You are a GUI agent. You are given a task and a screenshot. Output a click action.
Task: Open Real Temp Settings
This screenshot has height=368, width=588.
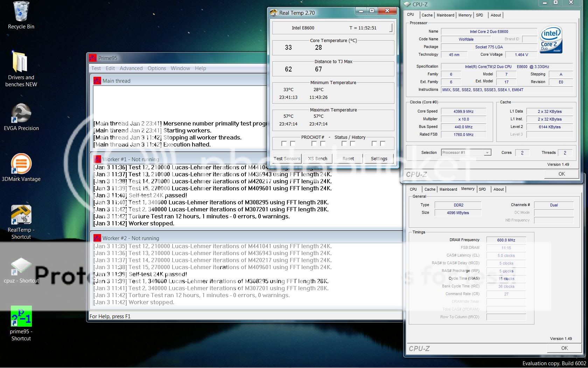click(379, 158)
